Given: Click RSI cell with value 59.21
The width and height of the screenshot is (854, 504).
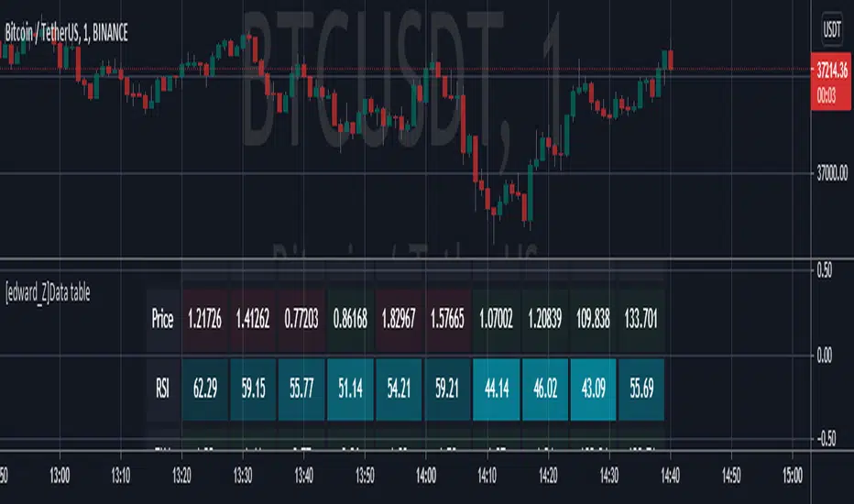Looking at the screenshot, I should pos(447,389).
